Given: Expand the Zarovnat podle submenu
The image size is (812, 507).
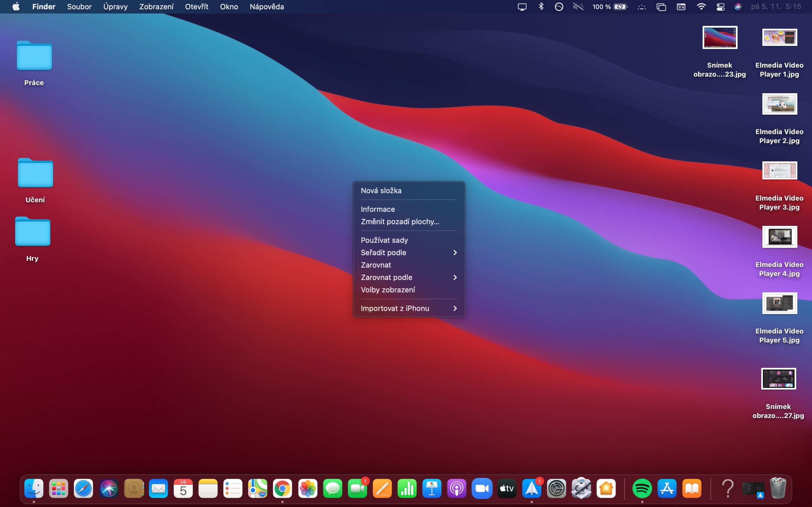Looking at the screenshot, I should coord(409,277).
